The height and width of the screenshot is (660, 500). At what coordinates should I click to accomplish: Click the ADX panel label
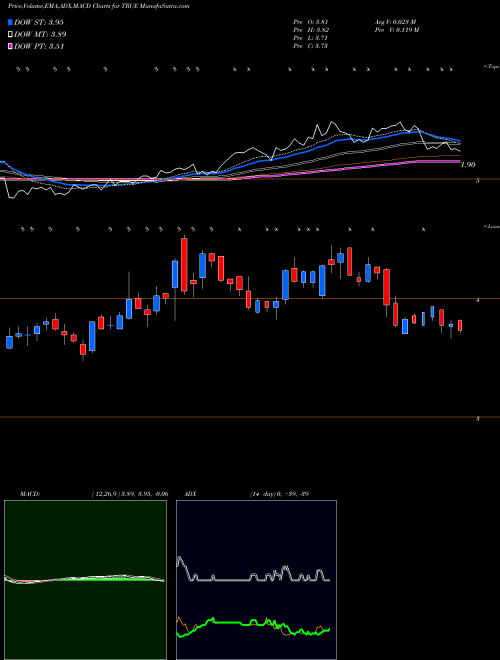click(190, 494)
